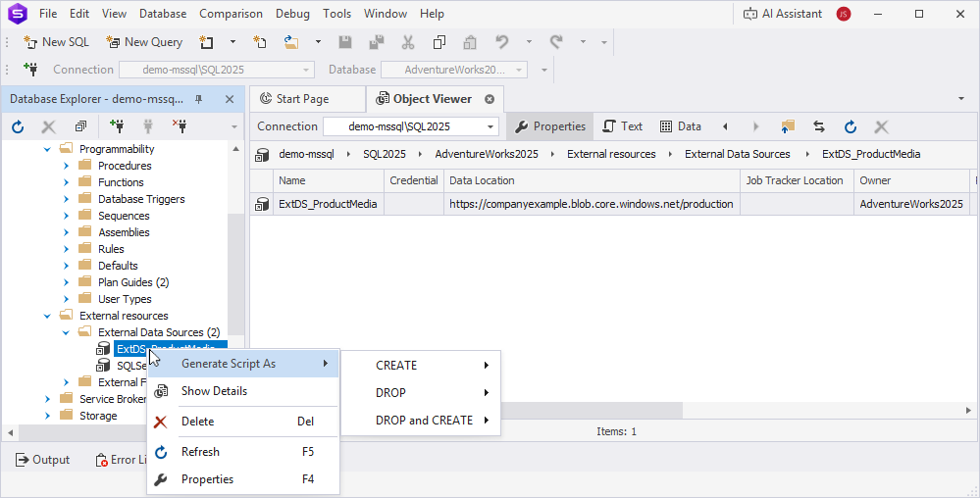Click Refresh in the context menu

[x=243, y=452]
